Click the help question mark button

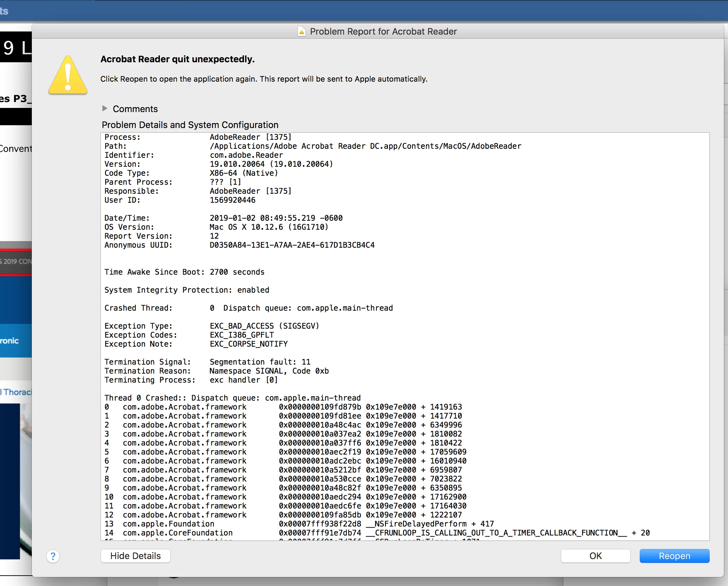(x=53, y=556)
